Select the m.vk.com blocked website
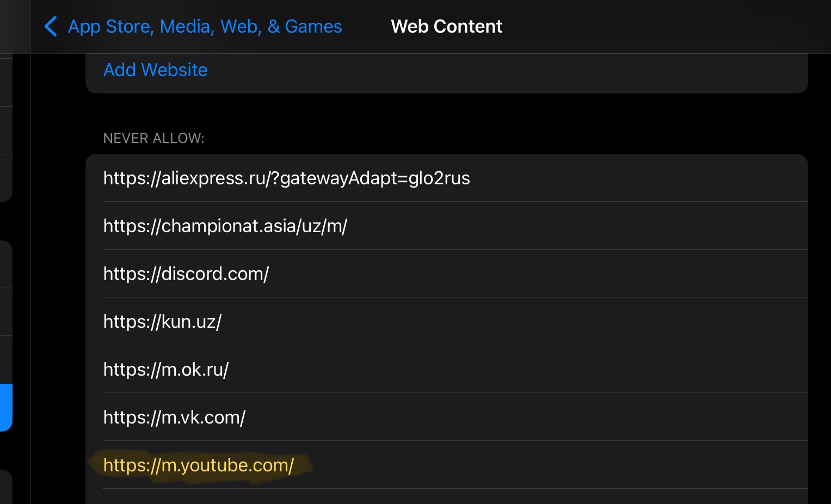This screenshot has width=831, height=504. click(446, 417)
